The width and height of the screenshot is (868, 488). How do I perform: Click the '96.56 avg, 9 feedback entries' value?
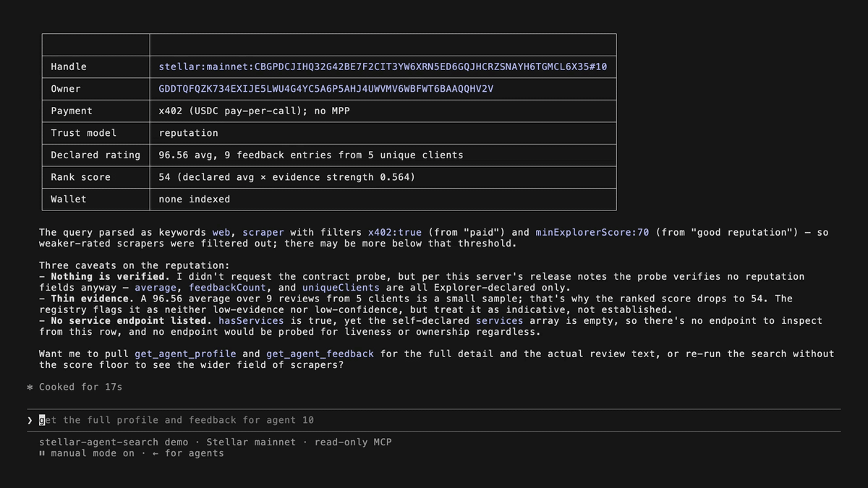tap(311, 155)
